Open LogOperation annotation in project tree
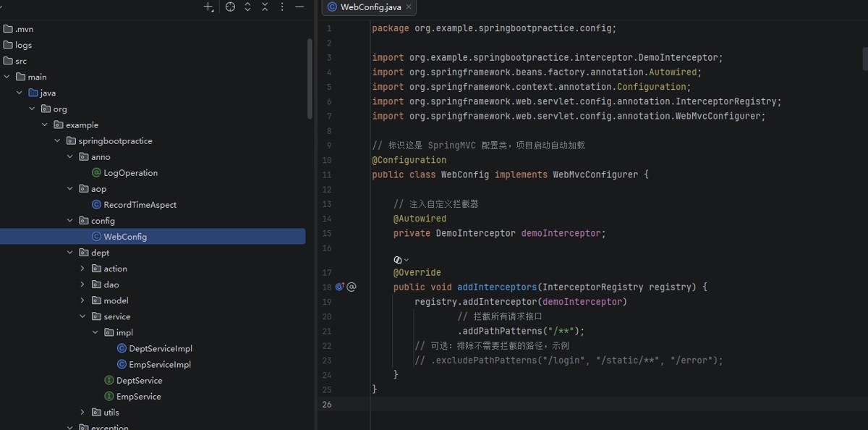The width and height of the screenshot is (868, 430). [x=130, y=173]
